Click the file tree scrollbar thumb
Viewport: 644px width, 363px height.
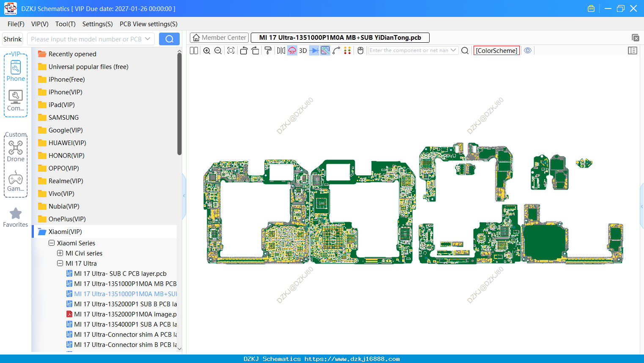coord(179,104)
